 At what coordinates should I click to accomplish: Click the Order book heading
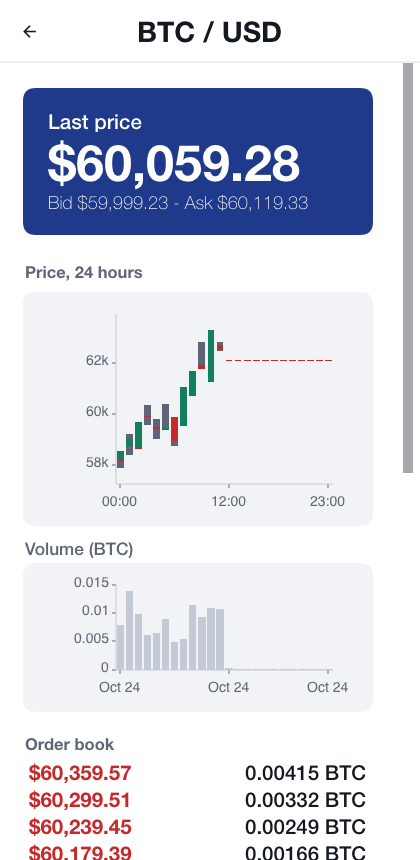[70, 744]
